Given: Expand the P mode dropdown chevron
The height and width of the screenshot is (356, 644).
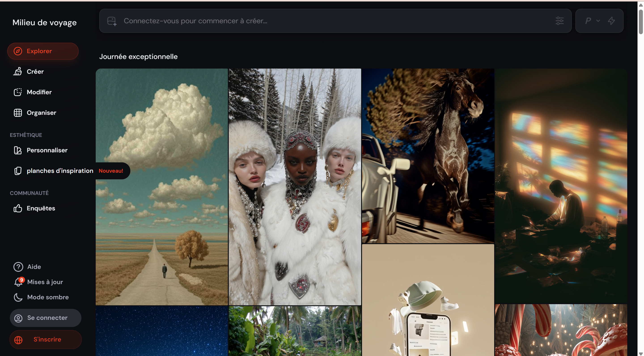Looking at the screenshot, I should pyautogui.click(x=598, y=21).
